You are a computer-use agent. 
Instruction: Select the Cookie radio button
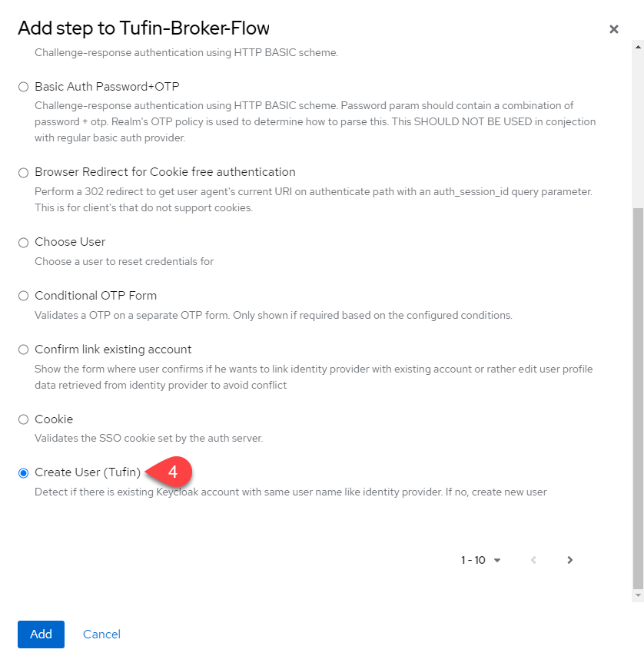[23, 420]
